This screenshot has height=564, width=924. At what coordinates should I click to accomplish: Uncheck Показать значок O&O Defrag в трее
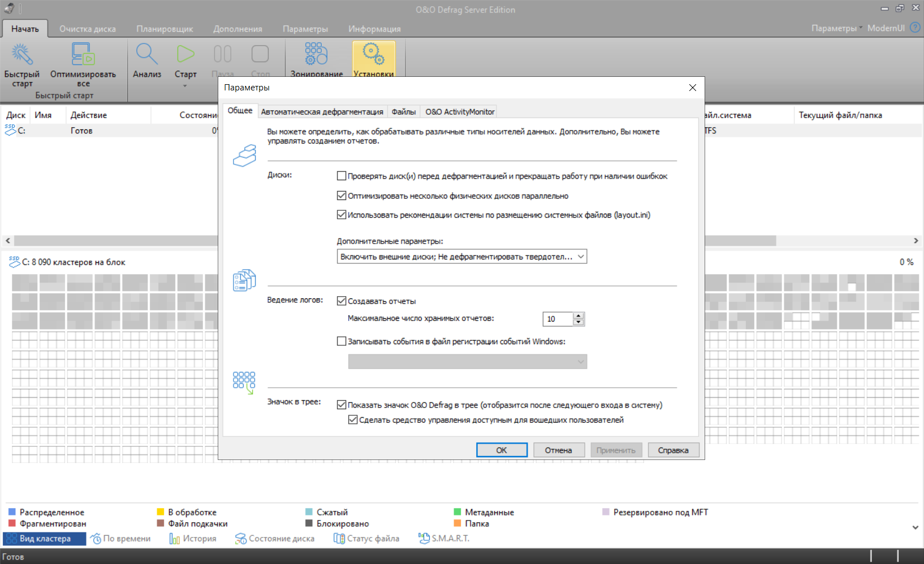pos(342,405)
